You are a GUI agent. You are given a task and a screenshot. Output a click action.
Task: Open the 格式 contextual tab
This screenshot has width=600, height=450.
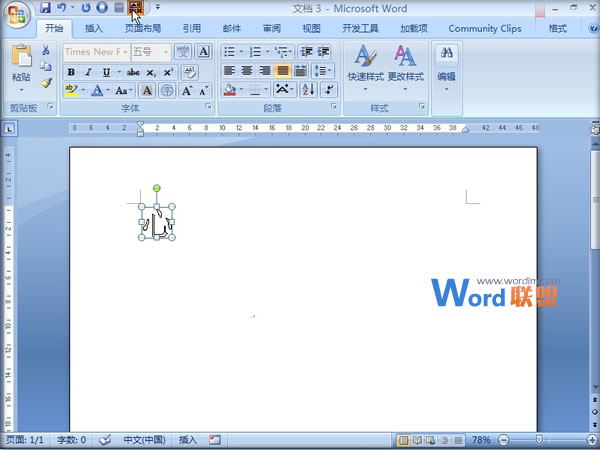pos(558,28)
